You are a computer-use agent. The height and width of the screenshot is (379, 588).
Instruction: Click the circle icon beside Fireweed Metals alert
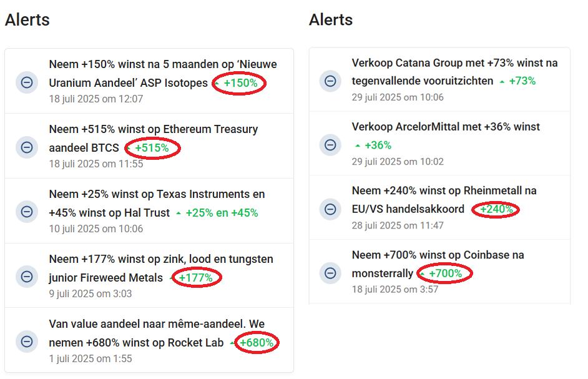pos(27,277)
